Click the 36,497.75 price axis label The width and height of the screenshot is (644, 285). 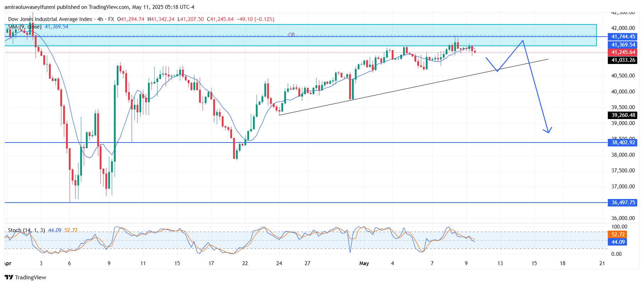point(623,203)
